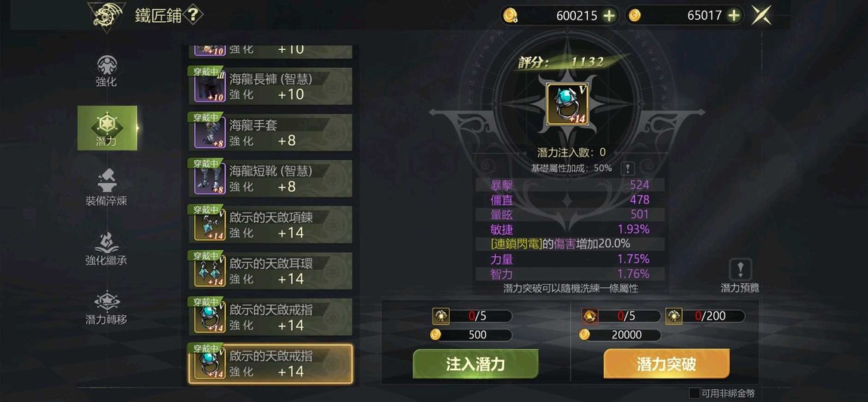Select 海龍短靴 (智慧) boots entry

pos(270,178)
